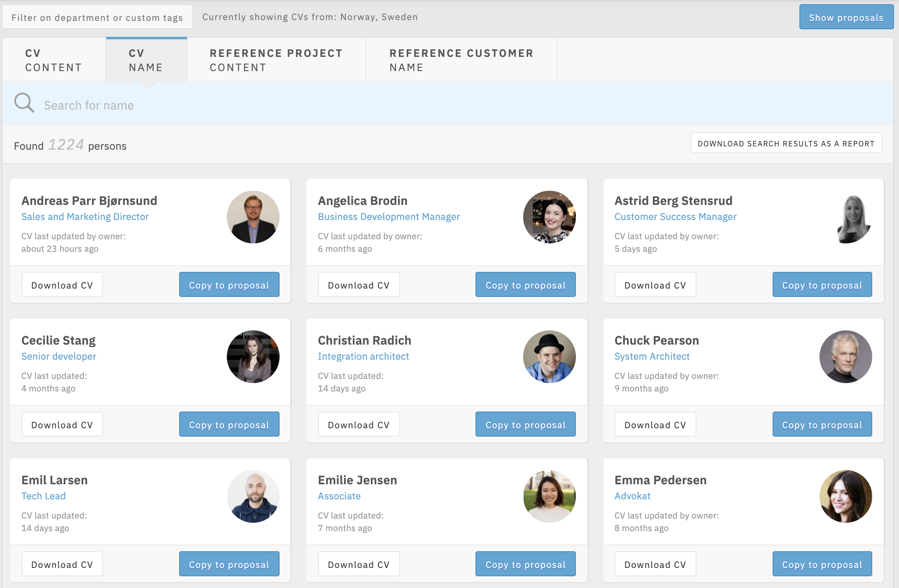Open the Business Development Manager link
The width and height of the screenshot is (899, 588).
[389, 217]
